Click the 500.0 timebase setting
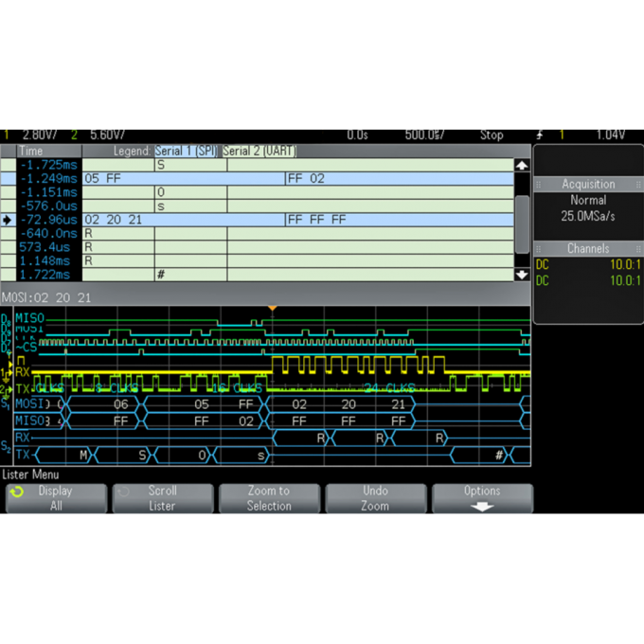This screenshot has width=644, height=644. (424, 135)
